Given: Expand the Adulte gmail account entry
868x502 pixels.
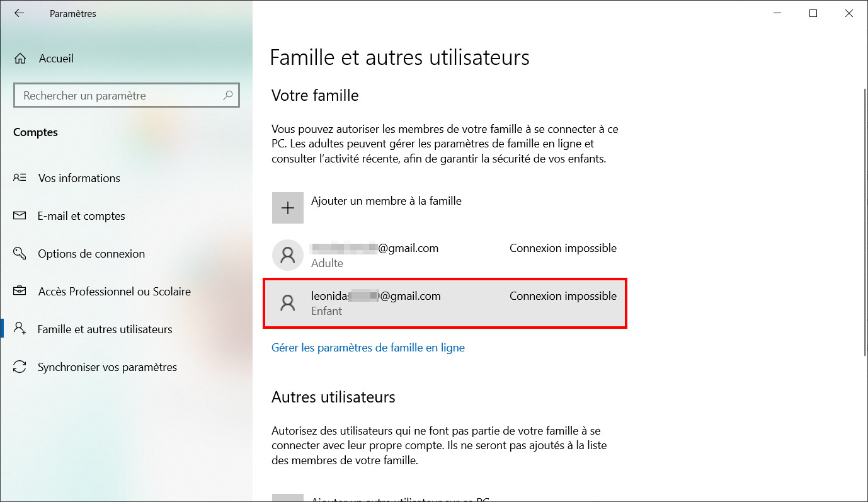Looking at the screenshot, I should (445, 255).
